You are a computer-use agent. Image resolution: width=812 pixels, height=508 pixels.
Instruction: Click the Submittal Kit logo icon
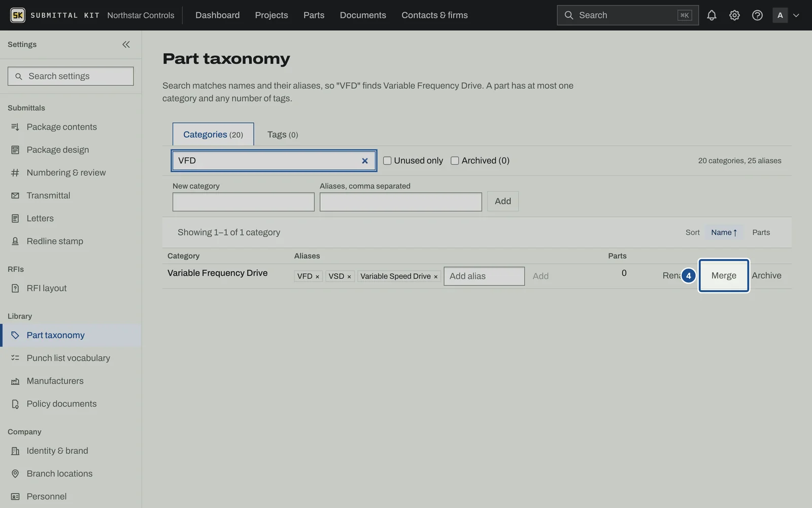18,15
